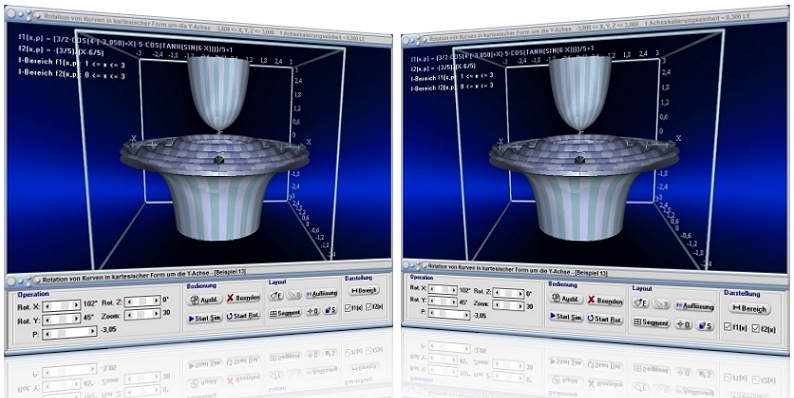Open Auflösung settings in the left window

pos(322,294)
